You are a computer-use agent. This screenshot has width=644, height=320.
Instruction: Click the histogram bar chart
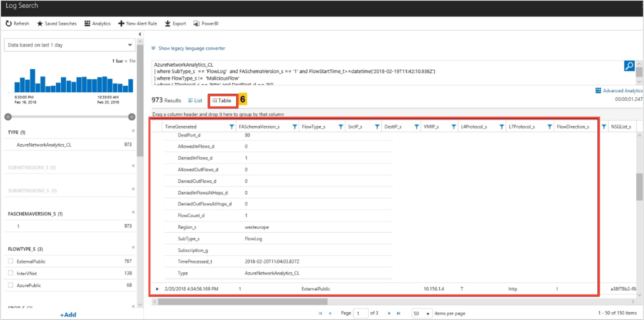73,81
